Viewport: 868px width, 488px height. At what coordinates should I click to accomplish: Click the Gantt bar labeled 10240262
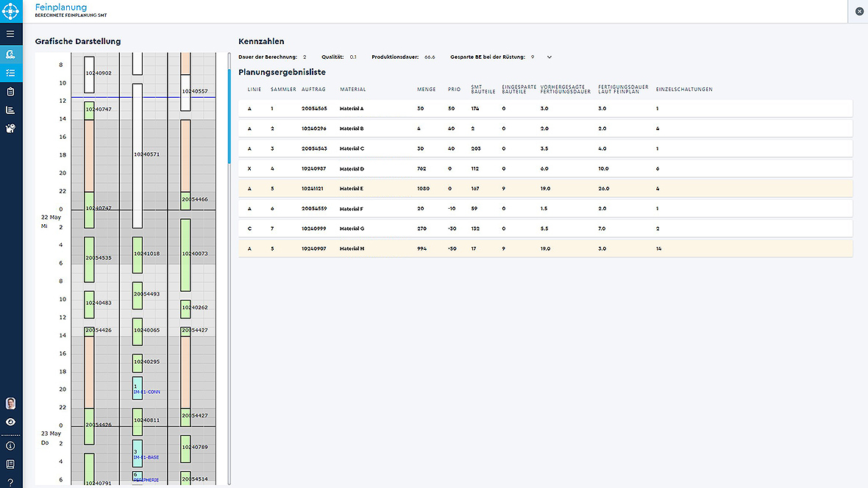[x=185, y=309]
